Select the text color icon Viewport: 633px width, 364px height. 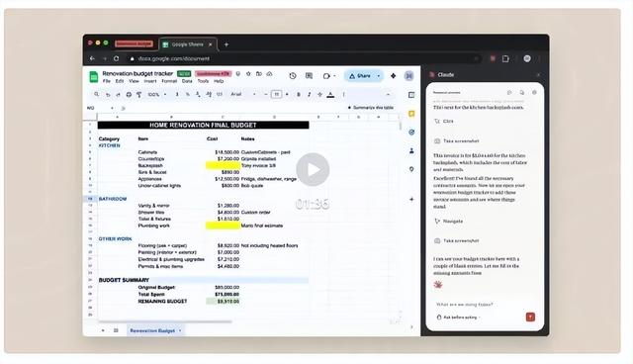coord(330,95)
